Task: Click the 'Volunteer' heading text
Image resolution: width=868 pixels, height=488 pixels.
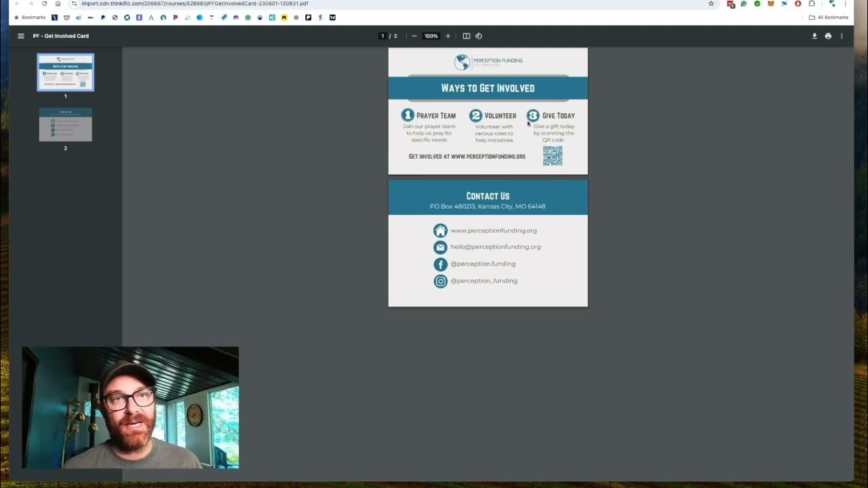Action: click(500, 116)
